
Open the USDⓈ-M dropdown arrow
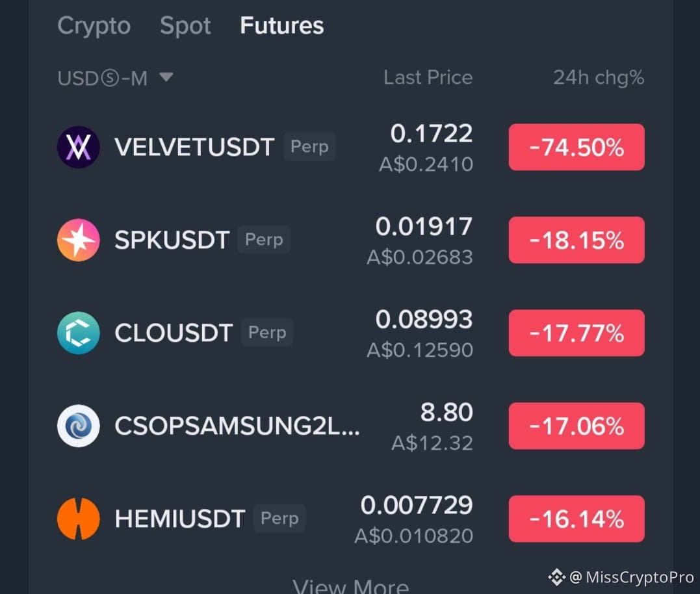point(166,77)
